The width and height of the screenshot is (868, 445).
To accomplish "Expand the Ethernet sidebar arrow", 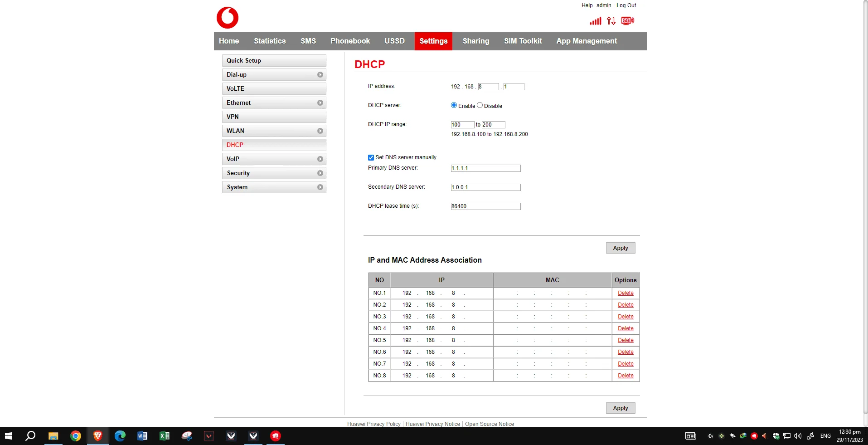I will (x=320, y=103).
